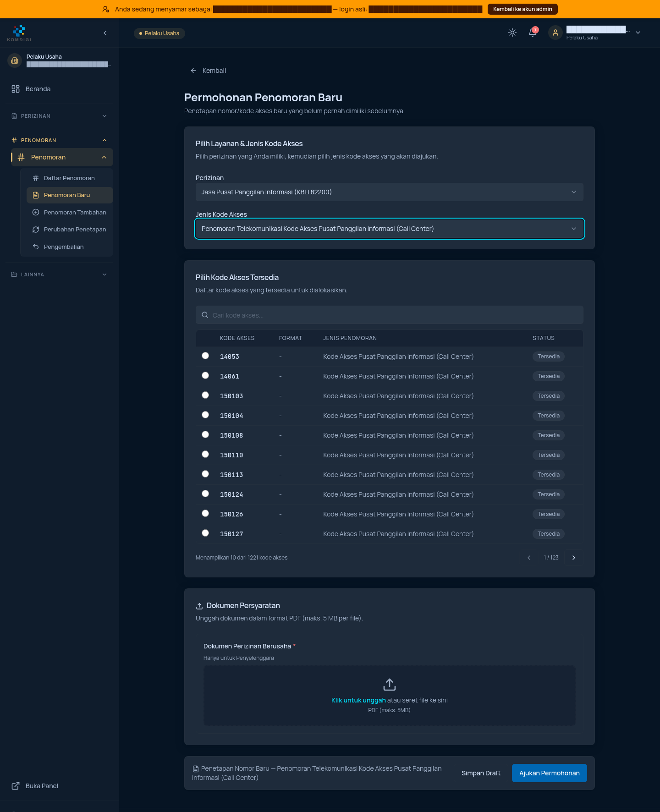Viewport: 660px width, 812px height.
Task: Go to next page of kode akses
Action: [574, 558]
